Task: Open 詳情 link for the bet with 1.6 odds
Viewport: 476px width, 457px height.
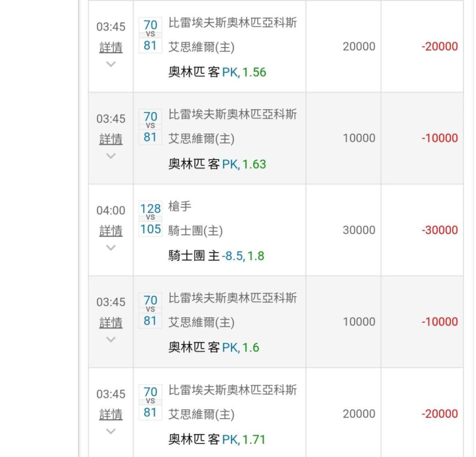Action: coord(111,323)
